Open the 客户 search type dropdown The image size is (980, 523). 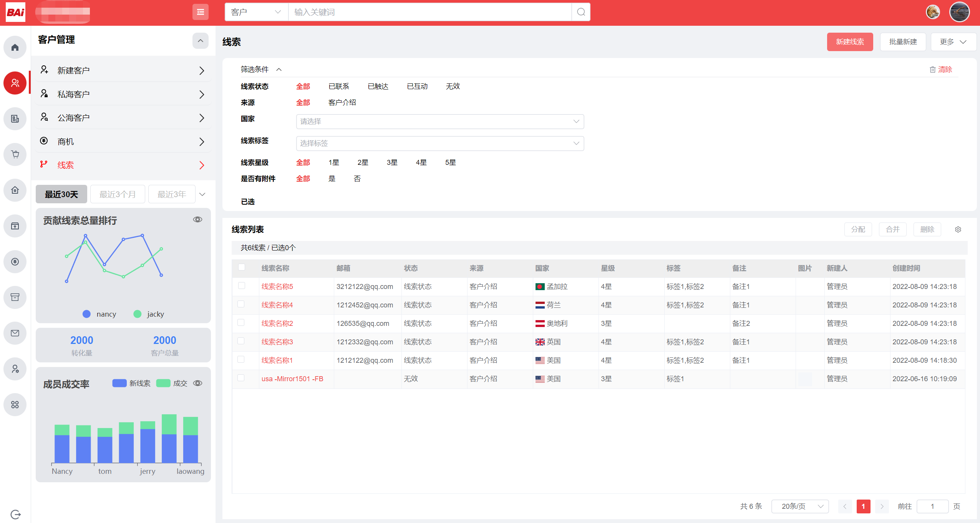(256, 12)
